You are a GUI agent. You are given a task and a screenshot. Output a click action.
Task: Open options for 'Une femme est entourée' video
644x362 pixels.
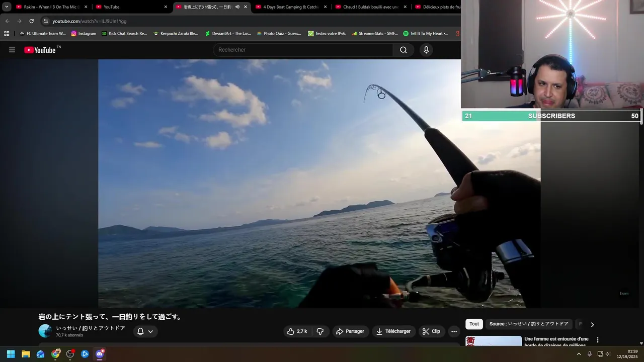pyautogui.click(x=598, y=340)
